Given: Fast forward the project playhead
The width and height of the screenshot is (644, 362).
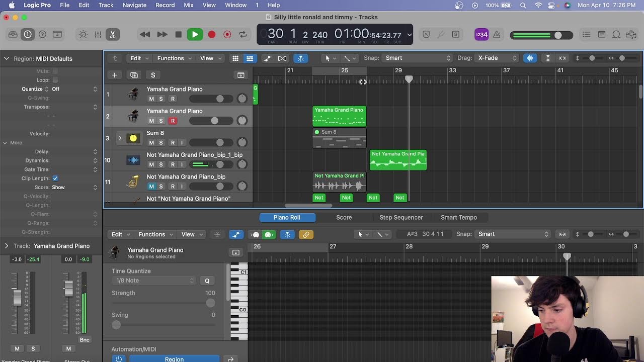Looking at the screenshot, I should [x=162, y=35].
